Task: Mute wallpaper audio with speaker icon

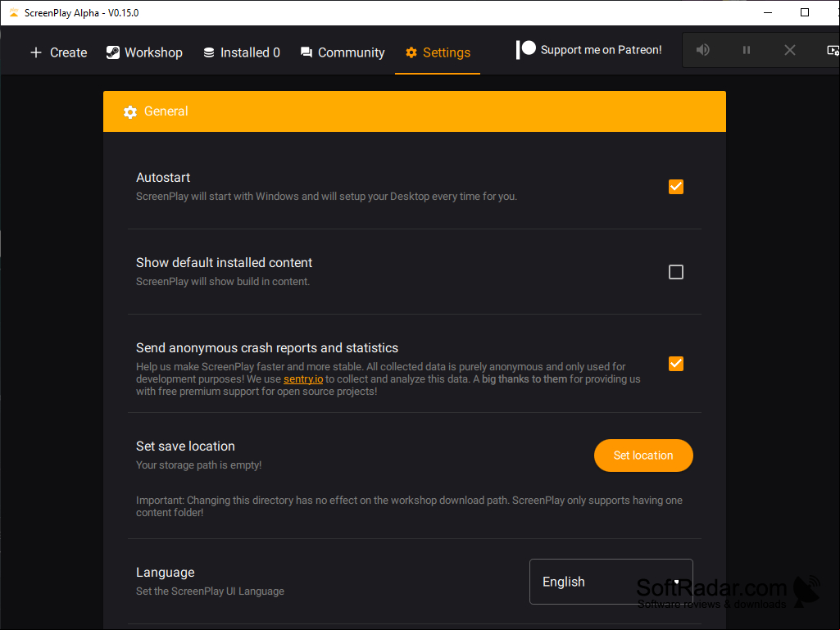Action: point(703,50)
